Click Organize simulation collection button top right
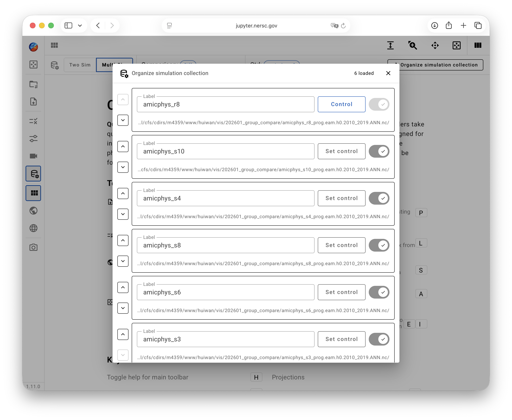Screen dimensions: 512x420 pyautogui.click(x=435, y=65)
